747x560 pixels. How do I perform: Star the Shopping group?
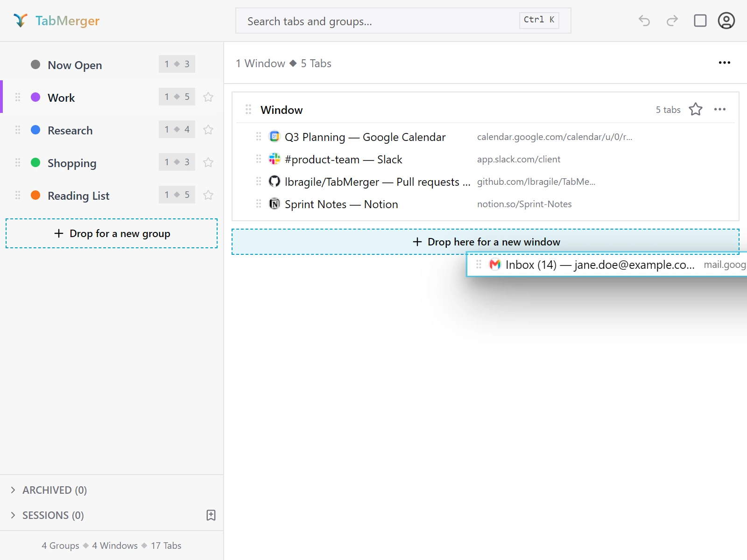click(208, 162)
